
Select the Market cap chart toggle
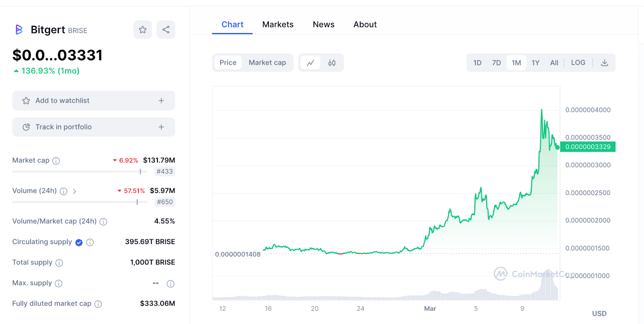click(267, 63)
